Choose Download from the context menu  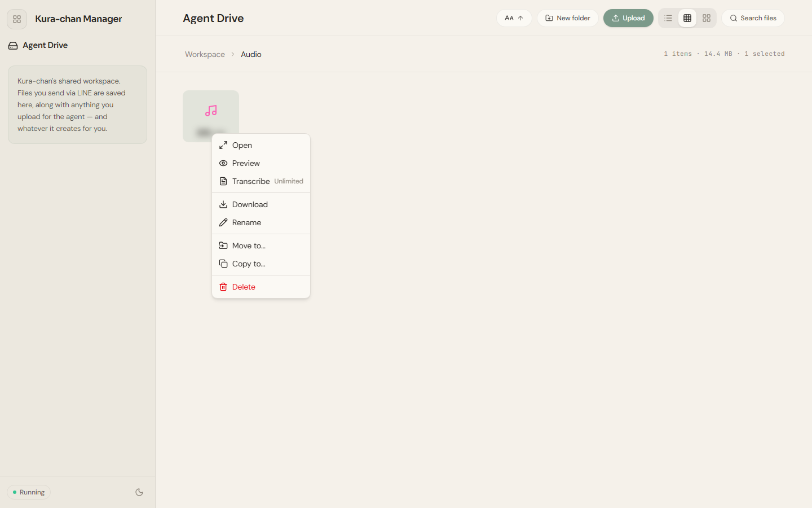[x=261, y=204]
